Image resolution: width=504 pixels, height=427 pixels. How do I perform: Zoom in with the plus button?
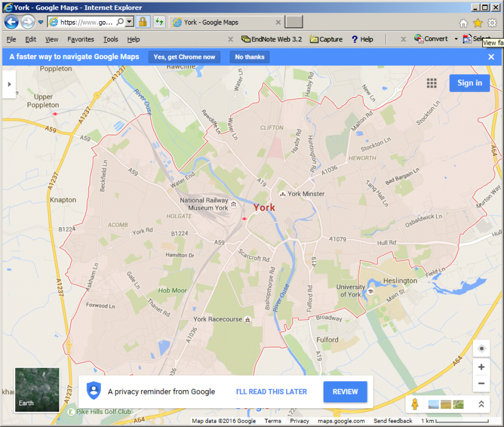point(481,367)
